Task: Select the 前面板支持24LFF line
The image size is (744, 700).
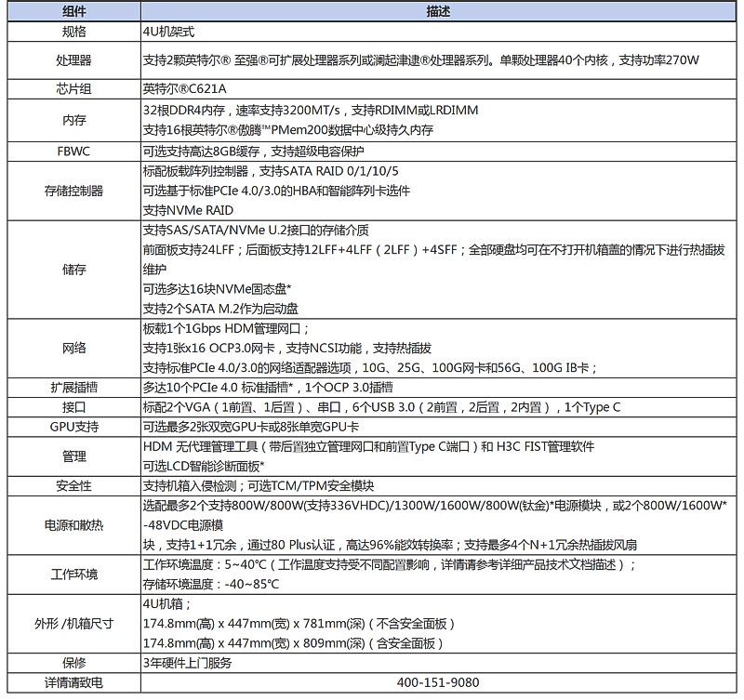Action: pos(434,250)
